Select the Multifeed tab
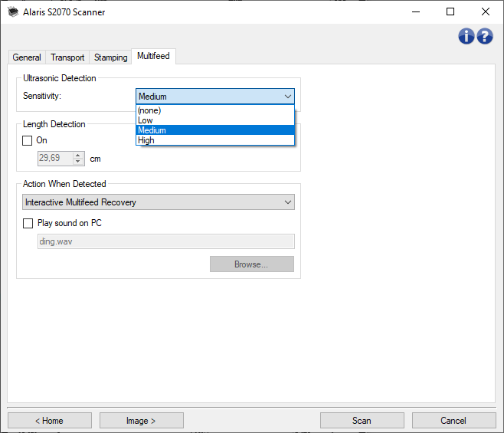This screenshot has width=504, height=433. [153, 56]
